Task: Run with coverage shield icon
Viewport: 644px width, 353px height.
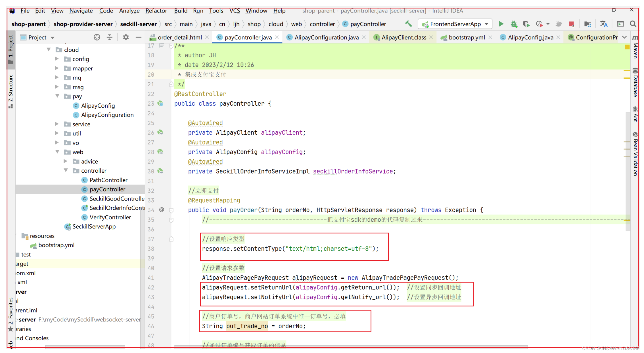Action: (x=526, y=24)
